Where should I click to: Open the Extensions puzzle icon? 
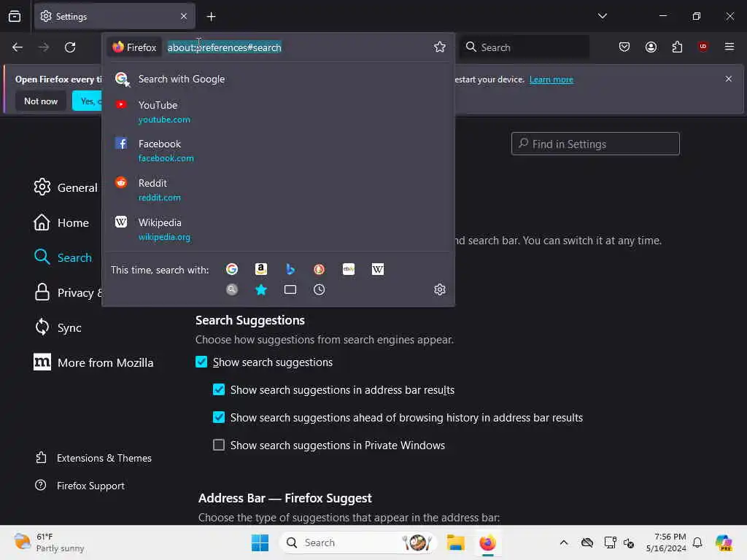tap(677, 47)
